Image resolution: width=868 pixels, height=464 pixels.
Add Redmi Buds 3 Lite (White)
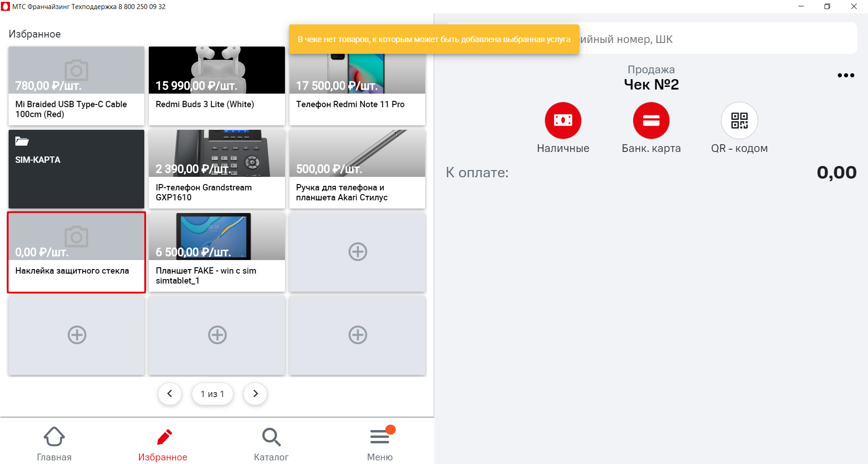click(x=217, y=86)
